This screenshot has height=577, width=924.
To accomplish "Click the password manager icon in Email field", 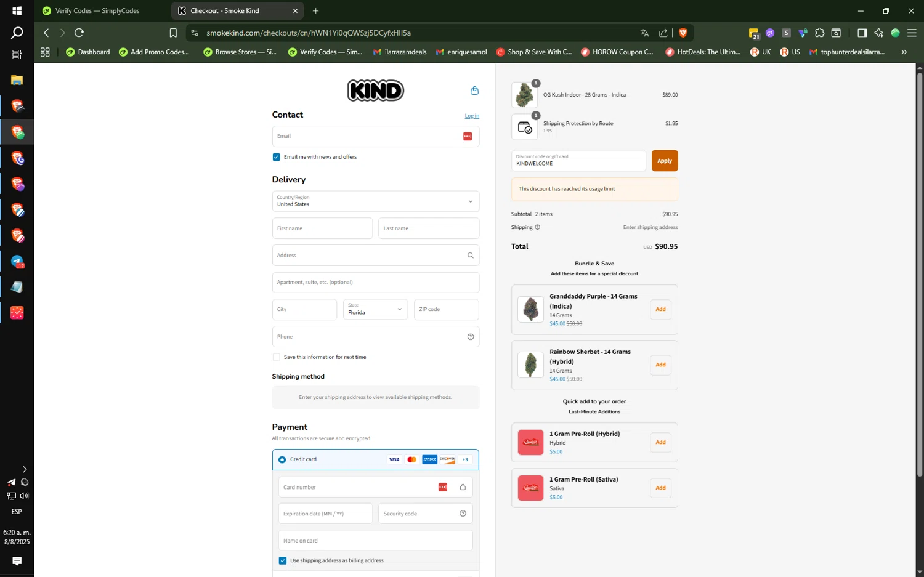I will [468, 136].
